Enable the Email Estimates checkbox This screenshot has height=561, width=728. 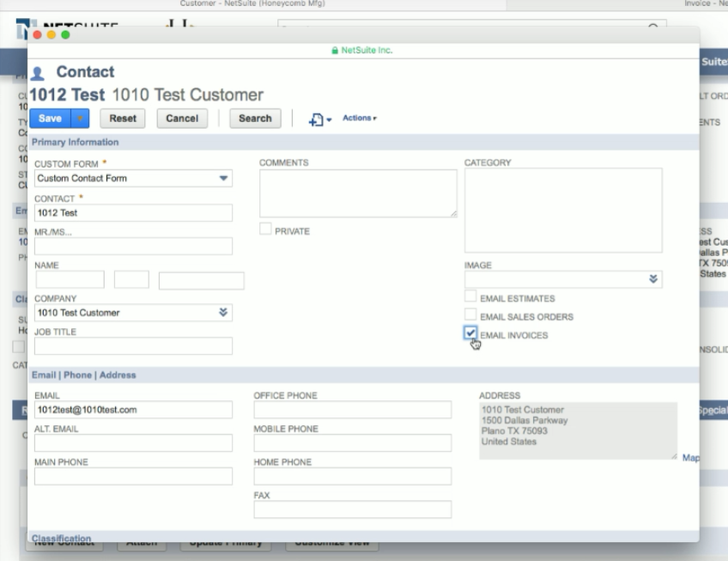click(470, 296)
